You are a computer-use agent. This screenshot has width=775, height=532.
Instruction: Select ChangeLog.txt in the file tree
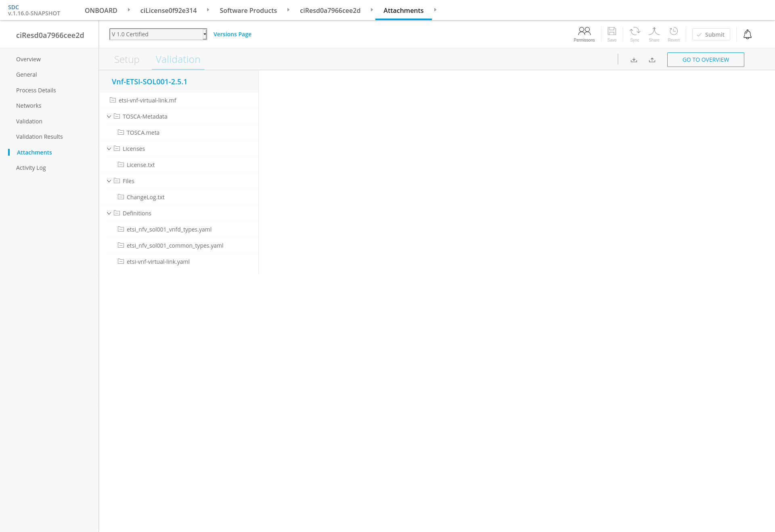[x=145, y=197]
